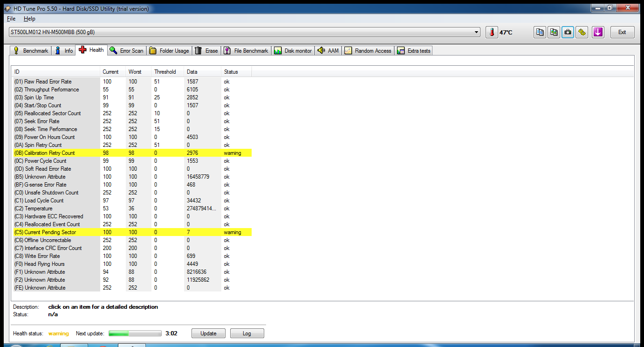This screenshot has width=644, height=347.
Task: Switch to the Benchmark tab
Action: click(x=30, y=51)
